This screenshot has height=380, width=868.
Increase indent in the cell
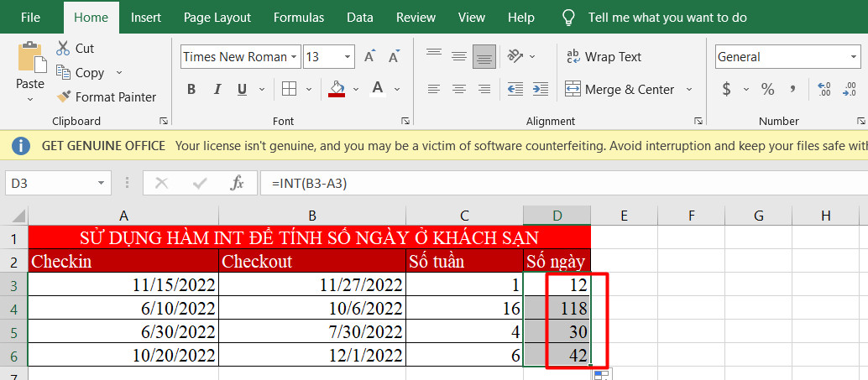[x=541, y=89]
